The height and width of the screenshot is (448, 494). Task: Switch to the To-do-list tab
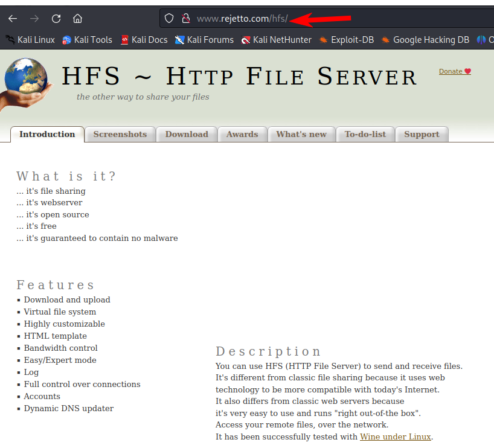pos(365,134)
